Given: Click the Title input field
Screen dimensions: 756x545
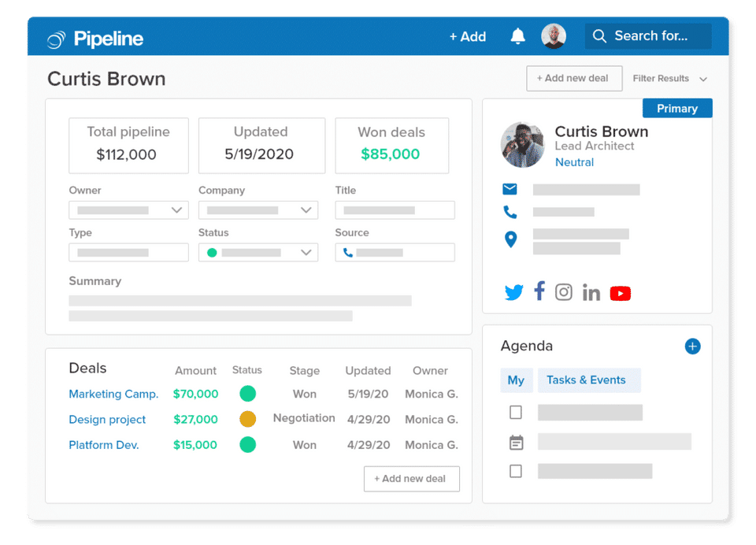Looking at the screenshot, I should 395,210.
